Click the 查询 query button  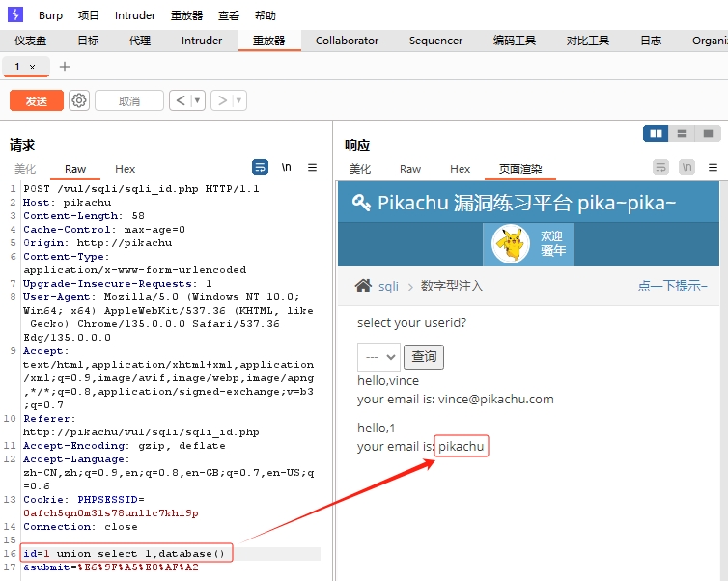(424, 357)
